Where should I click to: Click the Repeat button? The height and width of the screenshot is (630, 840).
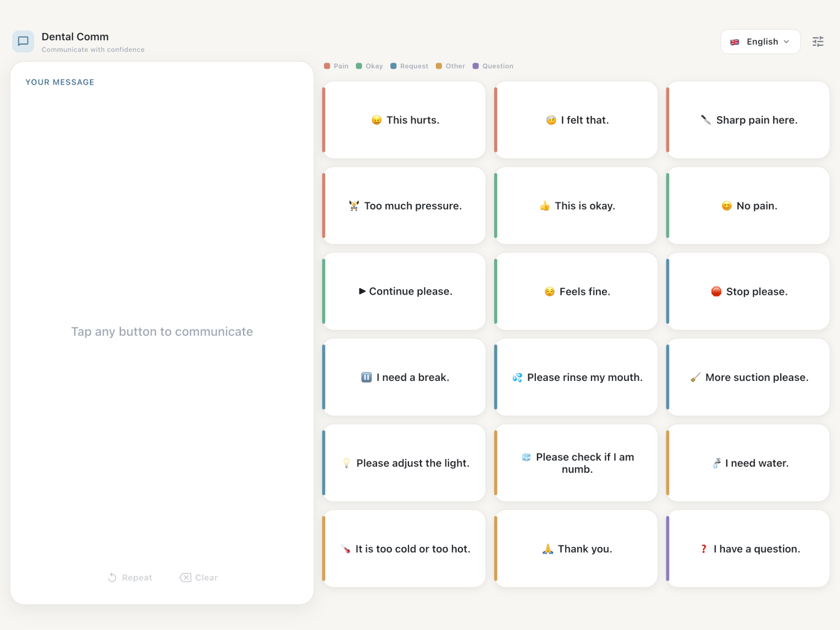(130, 577)
